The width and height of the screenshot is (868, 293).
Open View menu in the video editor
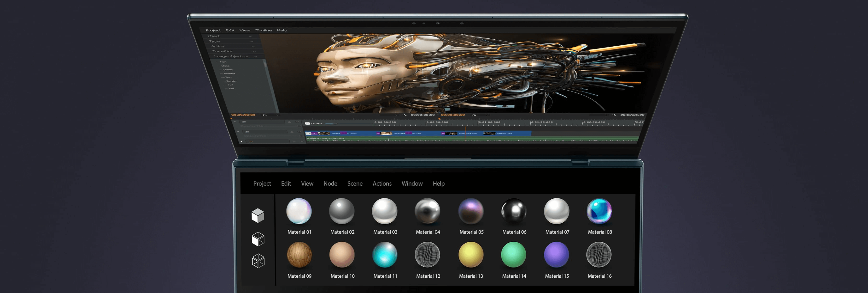245,30
